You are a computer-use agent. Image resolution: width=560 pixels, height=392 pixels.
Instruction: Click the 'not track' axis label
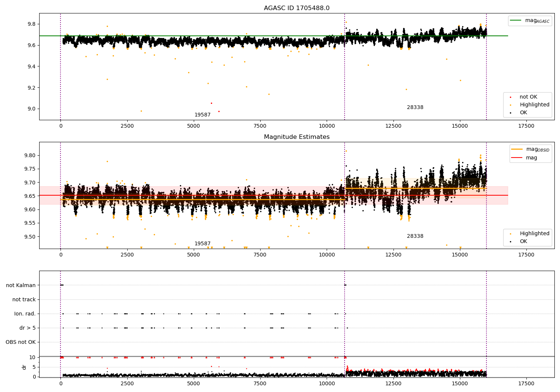point(24,299)
